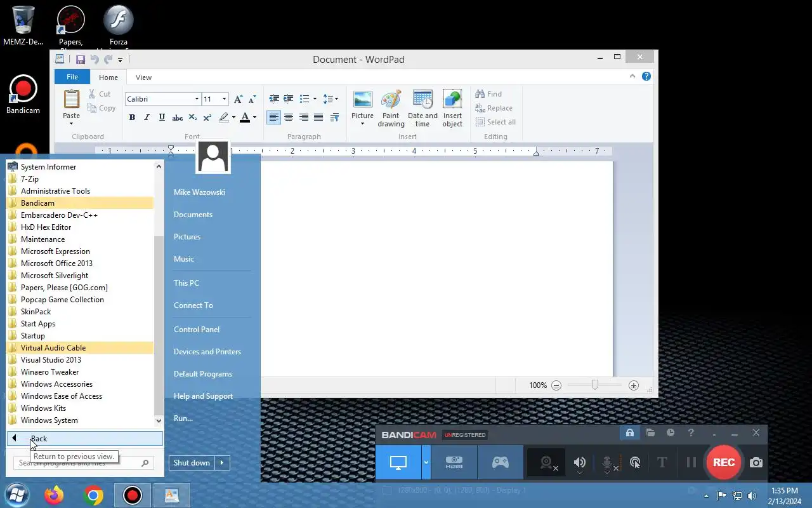The image size is (812, 508).
Task: Click the zoom in plus button
Action: (633, 385)
